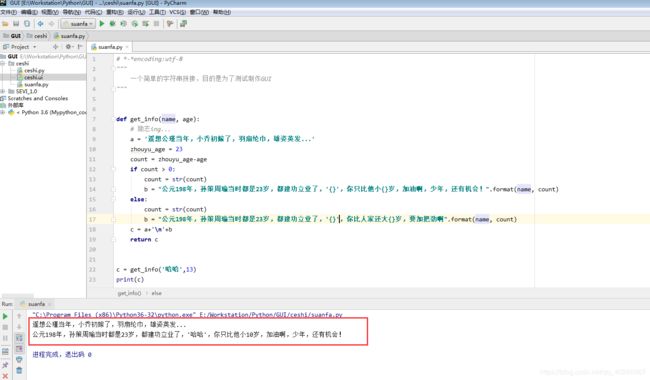Select the GUI breadcrumb in the navigation bar
This screenshot has width=650, height=380.
click(x=12, y=36)
